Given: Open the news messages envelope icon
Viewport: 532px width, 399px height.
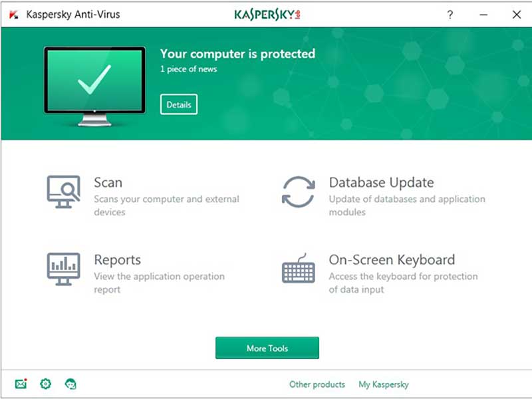Looking at the screenshot, I should [x=20, y=384].
